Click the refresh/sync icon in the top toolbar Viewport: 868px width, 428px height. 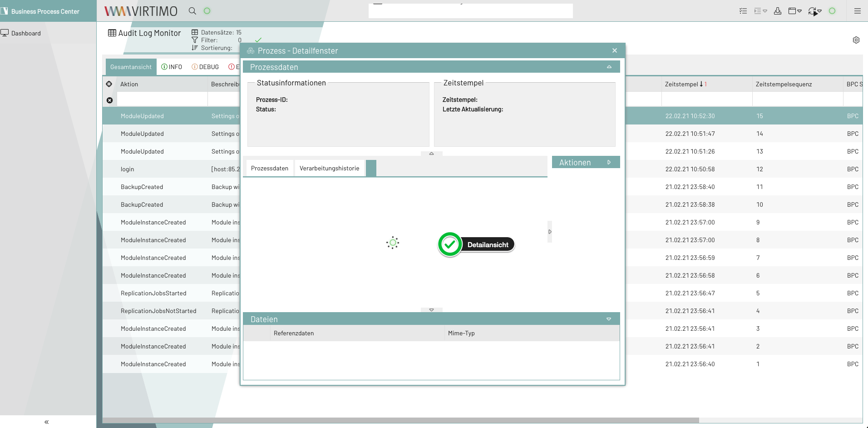(x=812, y=11)
